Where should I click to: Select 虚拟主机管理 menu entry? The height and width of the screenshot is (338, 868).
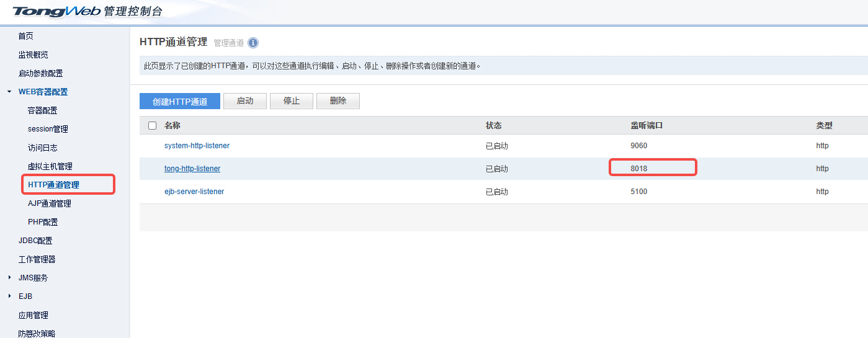[x=50, y=166]
